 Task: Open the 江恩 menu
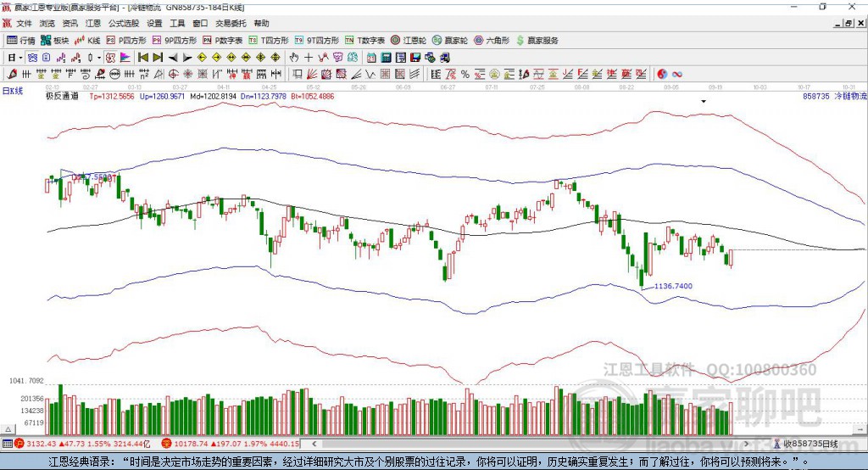tap(93, 23)
